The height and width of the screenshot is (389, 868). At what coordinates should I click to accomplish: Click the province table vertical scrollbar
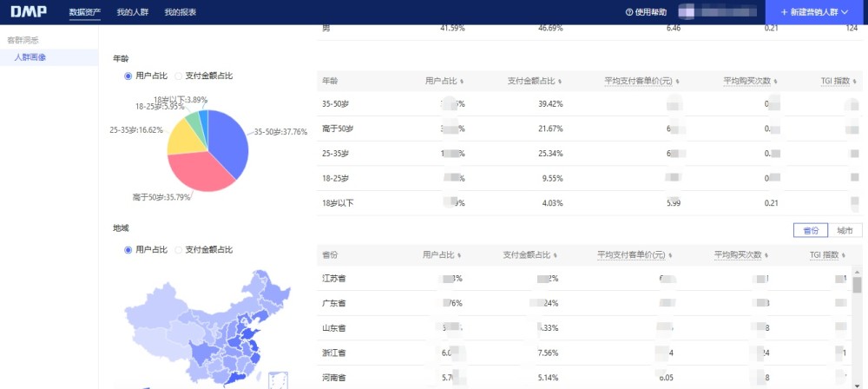857,287
